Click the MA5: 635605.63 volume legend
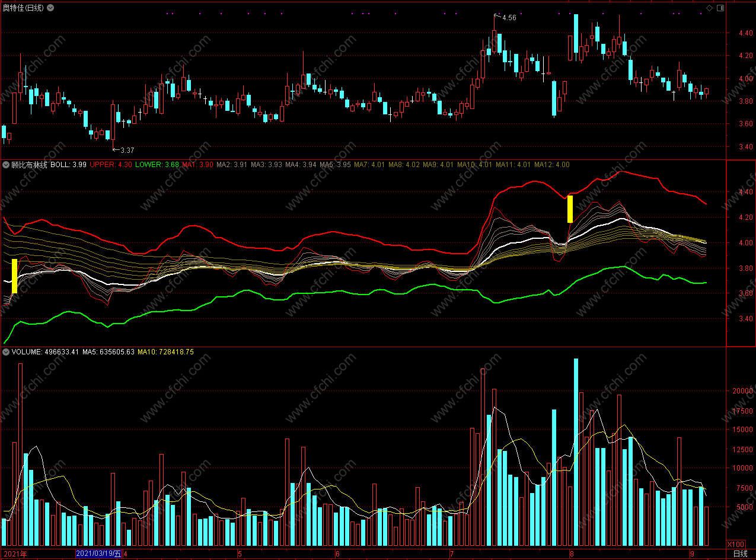 tap(109, 352)
